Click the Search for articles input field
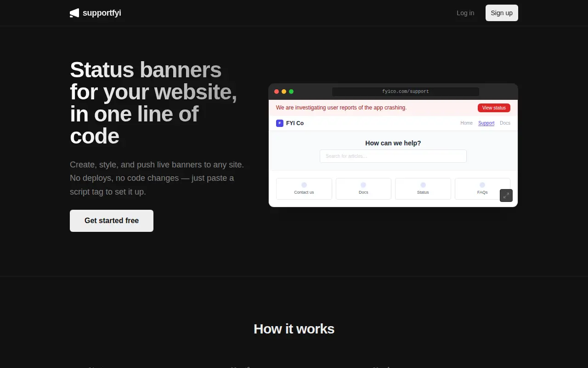 (393, 156)
